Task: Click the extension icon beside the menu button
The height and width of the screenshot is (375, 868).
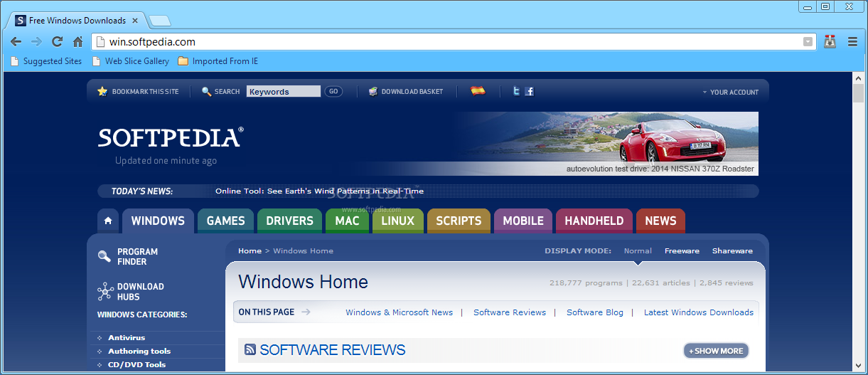Action: [830, 42]
